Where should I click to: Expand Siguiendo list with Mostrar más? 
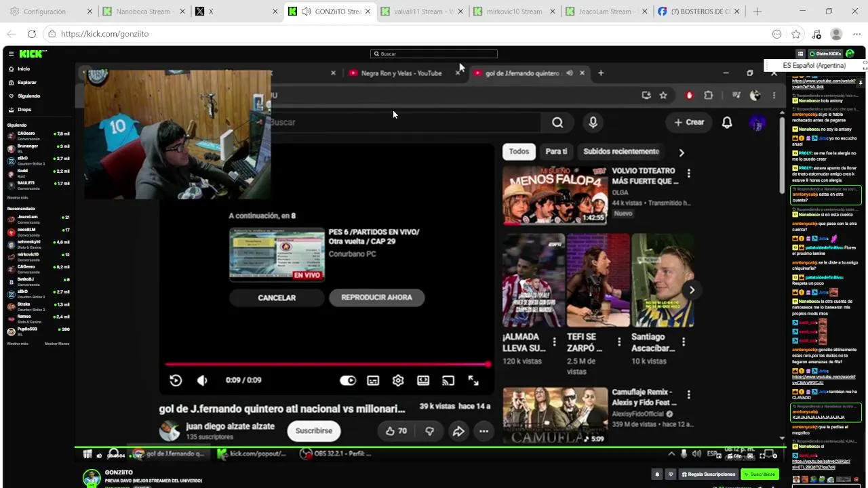point(18,197)
